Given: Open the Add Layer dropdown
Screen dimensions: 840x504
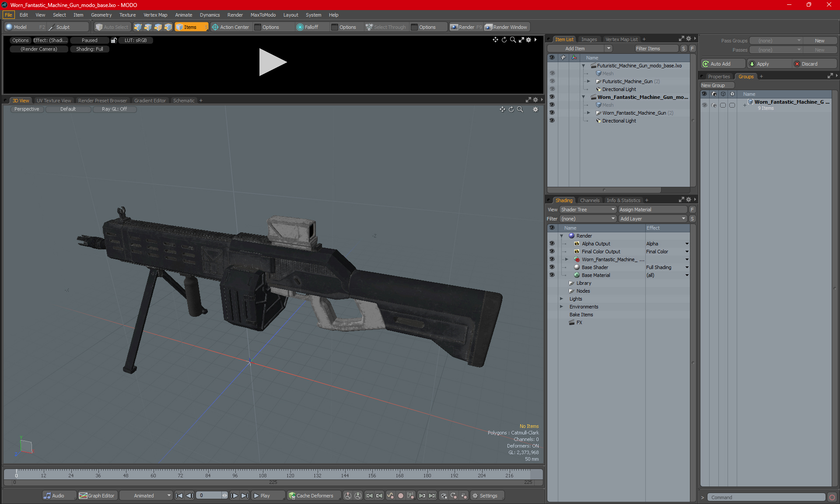Looking at the screenshot, I should click(653, 219).
